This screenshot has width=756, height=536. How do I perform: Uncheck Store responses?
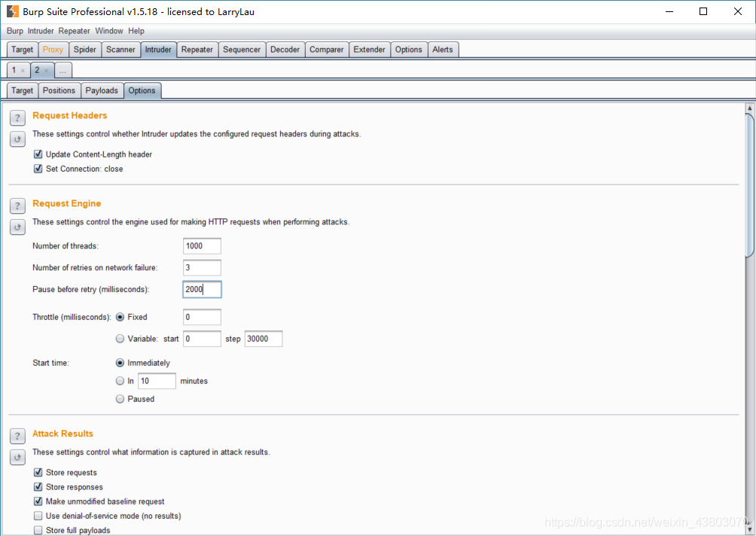pos(38,487)
